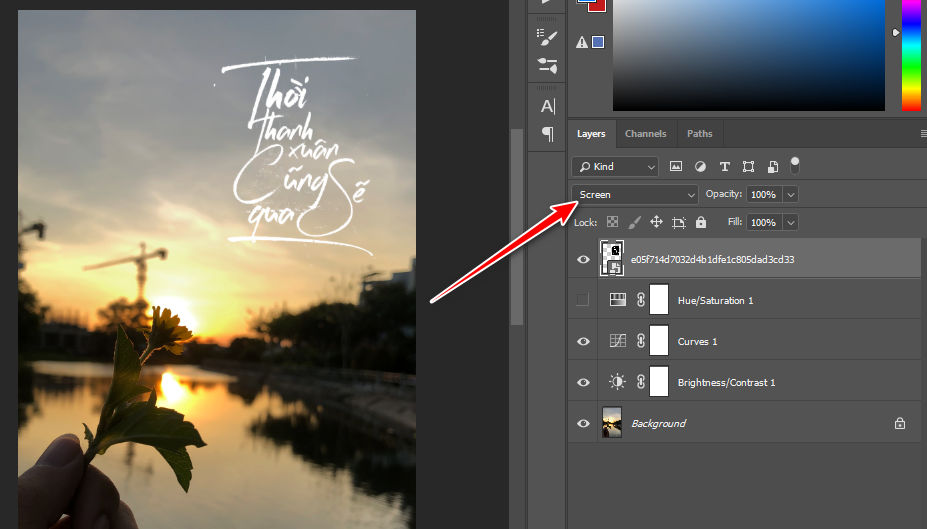Click the canvas vertical scrollbar

pos(517,227)
